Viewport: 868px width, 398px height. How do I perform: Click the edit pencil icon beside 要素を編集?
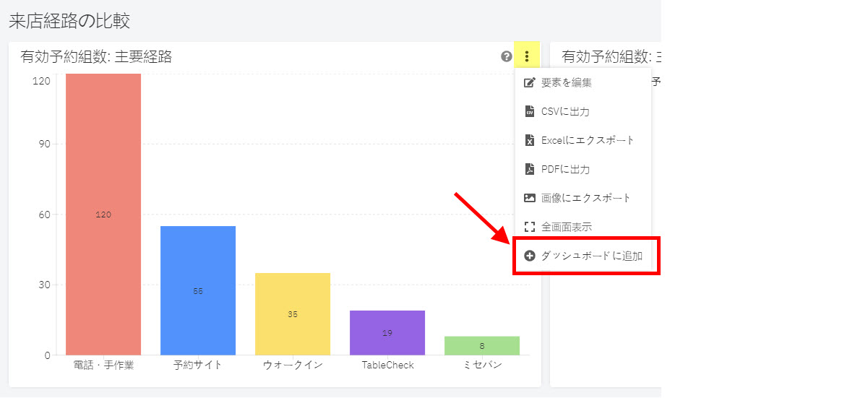coord(529,82)
